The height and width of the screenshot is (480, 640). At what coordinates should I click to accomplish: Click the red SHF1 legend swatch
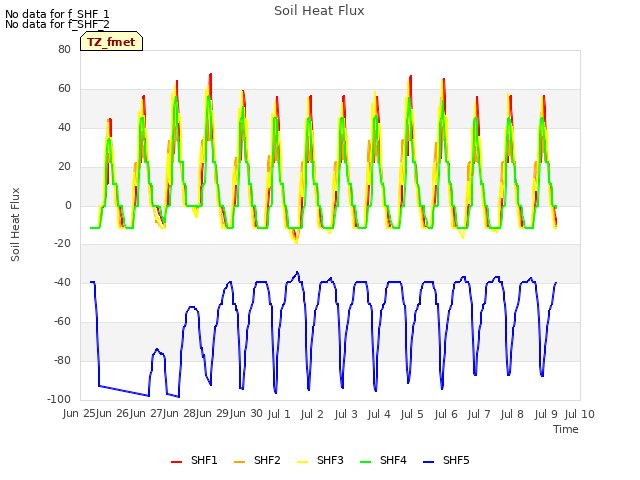(176, 462)
